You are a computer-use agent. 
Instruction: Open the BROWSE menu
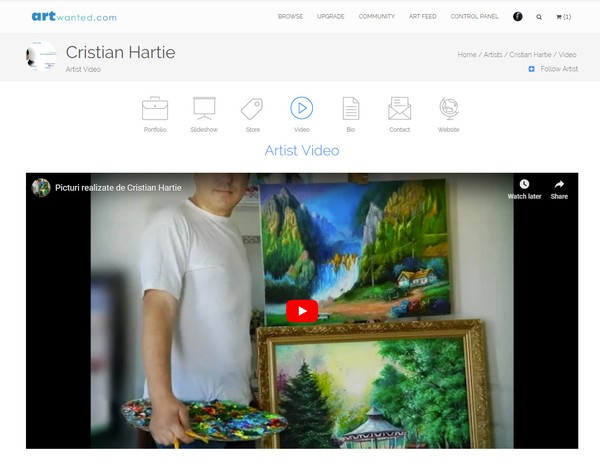(290, 16)
